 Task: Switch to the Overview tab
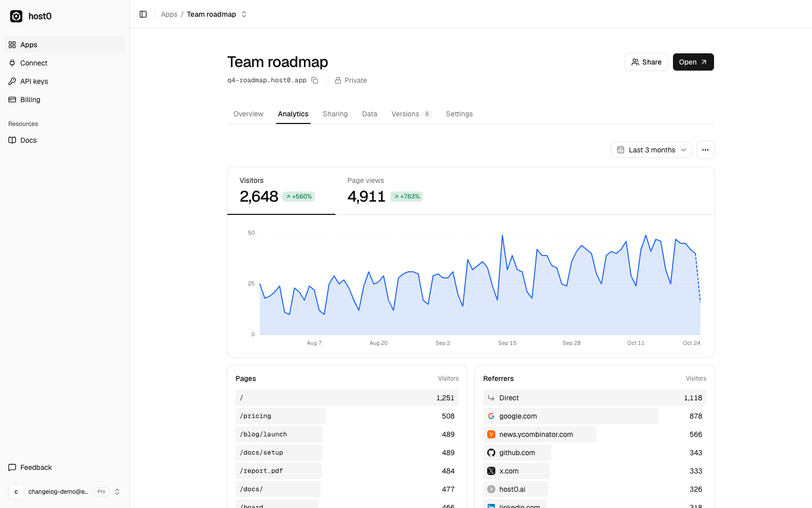(x=248, y=114)
